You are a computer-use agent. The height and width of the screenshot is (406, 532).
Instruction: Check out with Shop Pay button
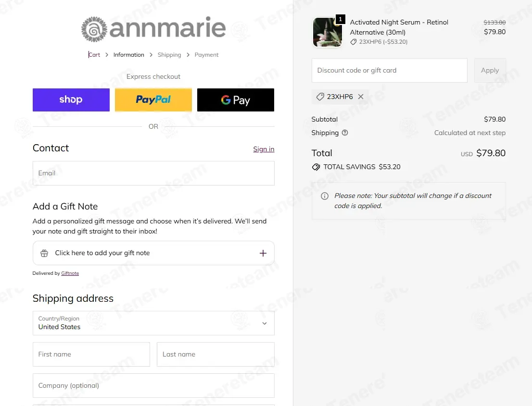coord(71,100)
